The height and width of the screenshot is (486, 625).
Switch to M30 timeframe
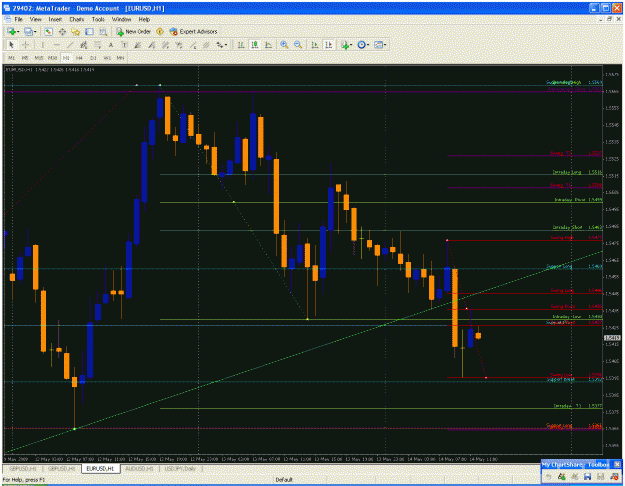52,58
